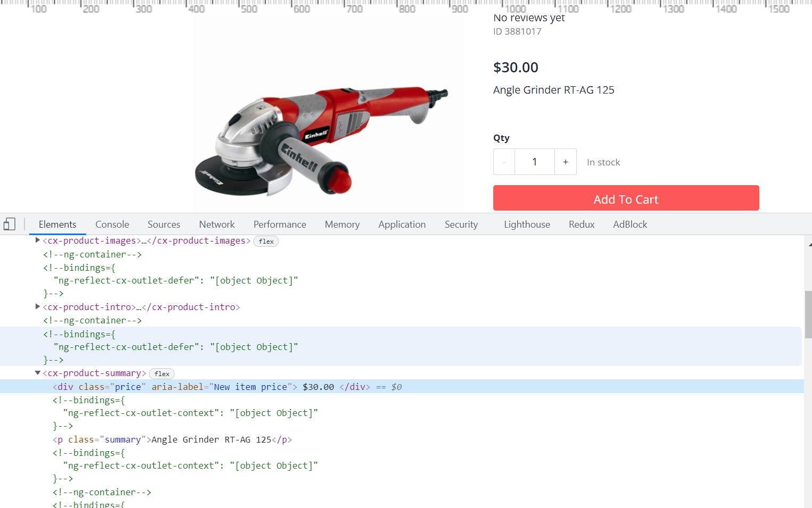Expand the cx-product-images node
Viewport: 812px width, 508px height.
coord(37,240)
